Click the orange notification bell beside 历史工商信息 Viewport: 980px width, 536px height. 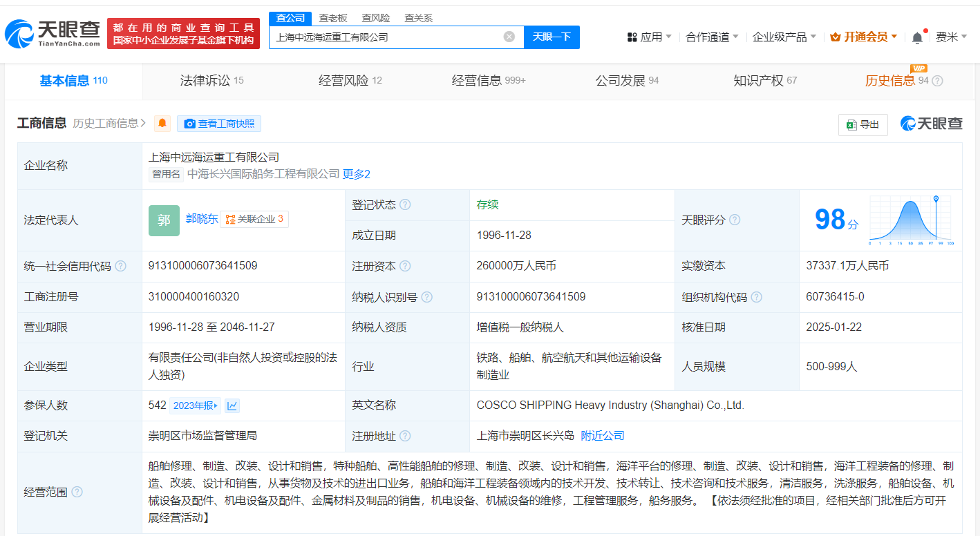tap(162, 124)
